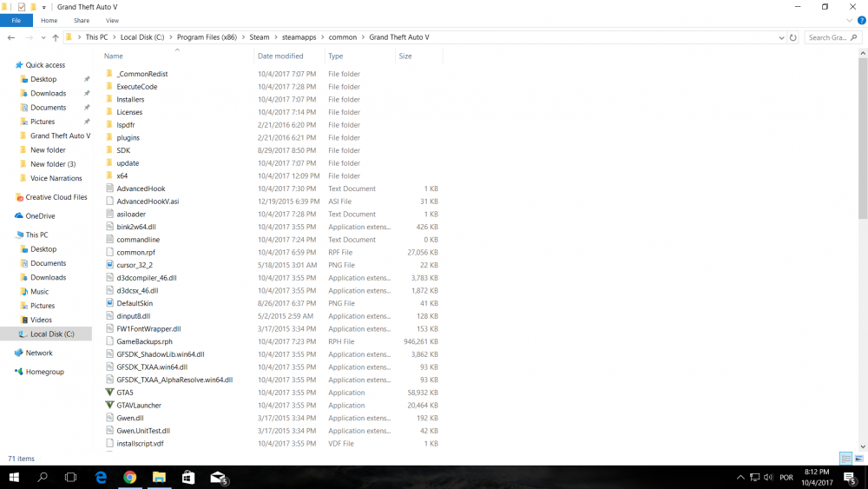Select DefaultSkin PNG file icon
868x489 pixels.
point(109,303)
